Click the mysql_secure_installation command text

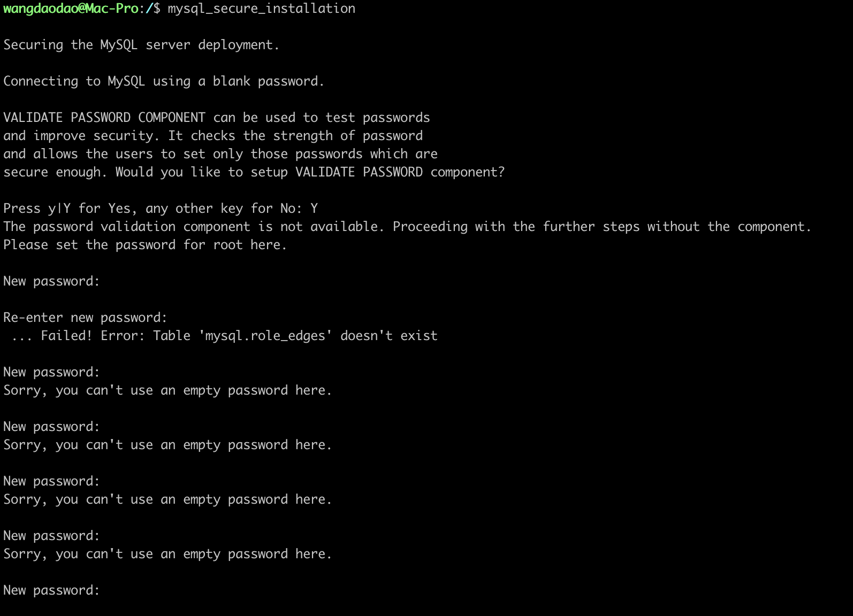click(261, 9)
